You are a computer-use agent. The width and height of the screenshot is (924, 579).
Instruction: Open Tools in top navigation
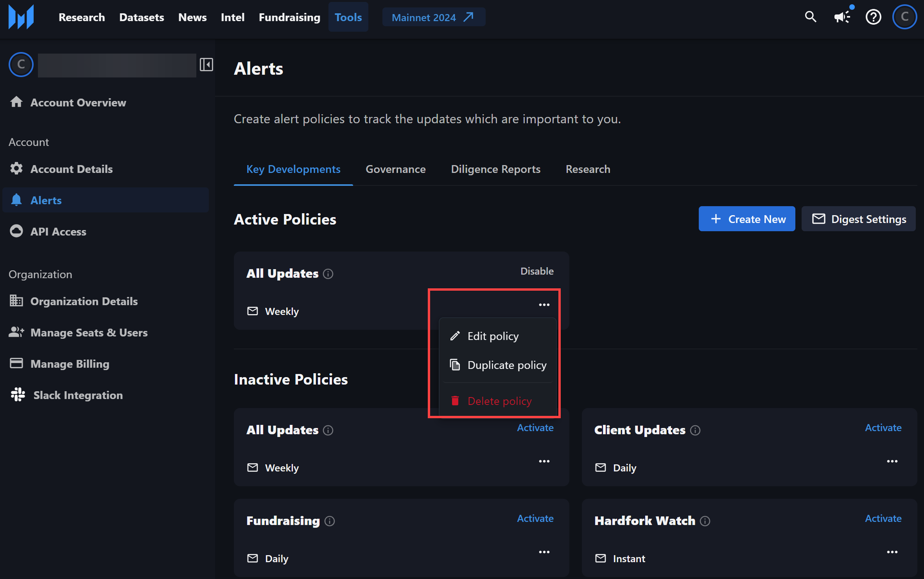tap(348, 17)
